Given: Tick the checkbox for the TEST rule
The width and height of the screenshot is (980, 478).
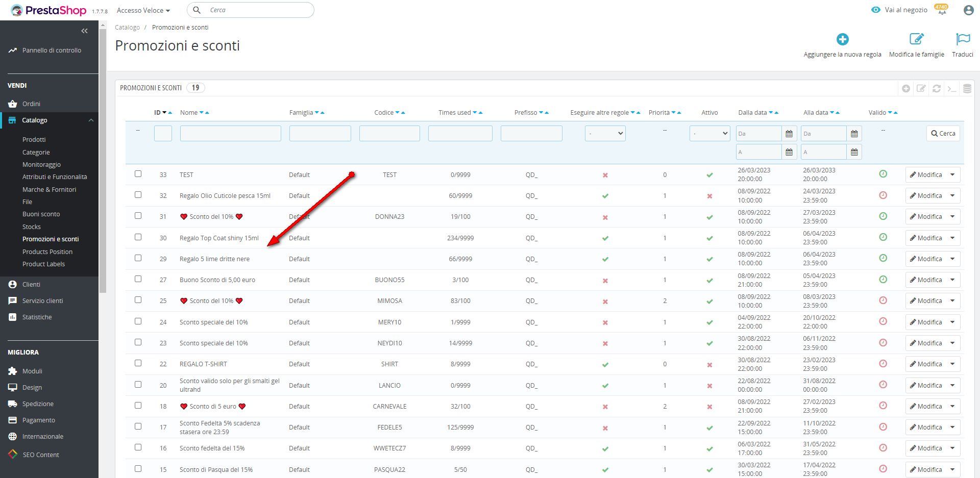Looking at the screenshot, I should 138,174.
